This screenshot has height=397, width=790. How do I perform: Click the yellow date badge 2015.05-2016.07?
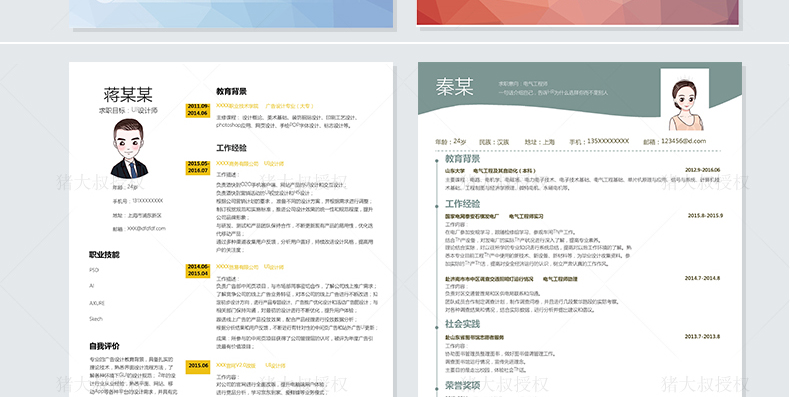click(x=198, y=167)
